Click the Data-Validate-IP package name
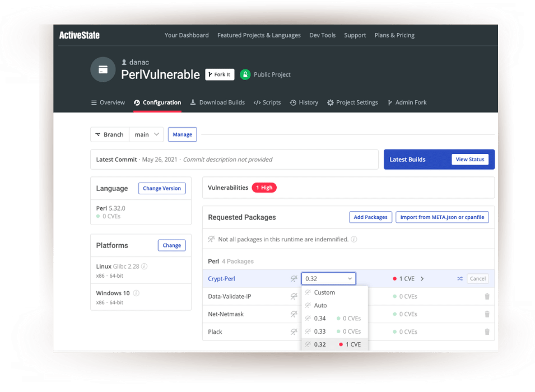This screenshot has width=535, height=392. 230,296
